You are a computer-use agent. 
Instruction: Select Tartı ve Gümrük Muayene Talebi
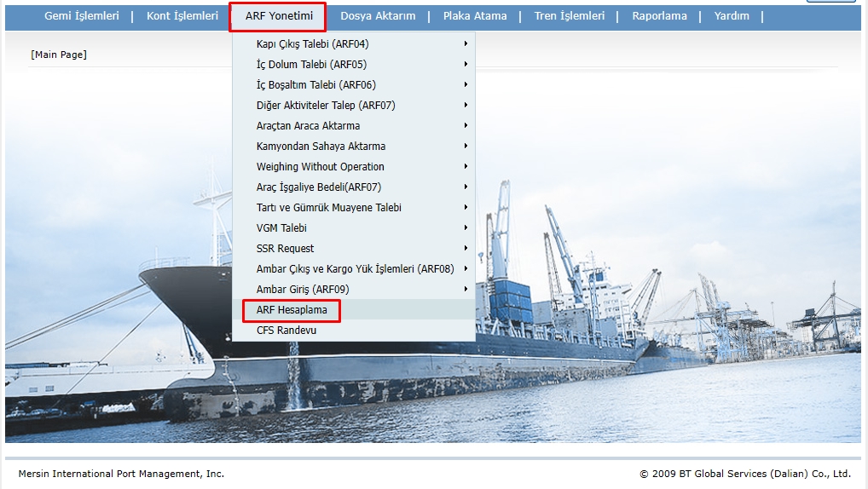coord(328,208)
